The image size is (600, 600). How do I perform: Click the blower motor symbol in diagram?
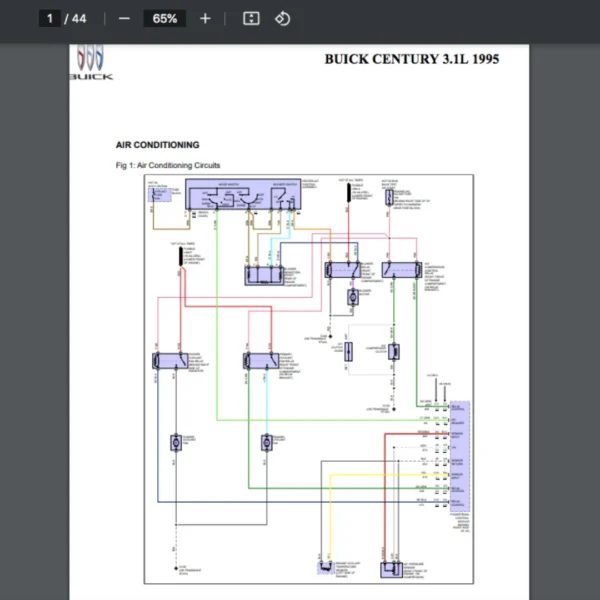(353, 296)
